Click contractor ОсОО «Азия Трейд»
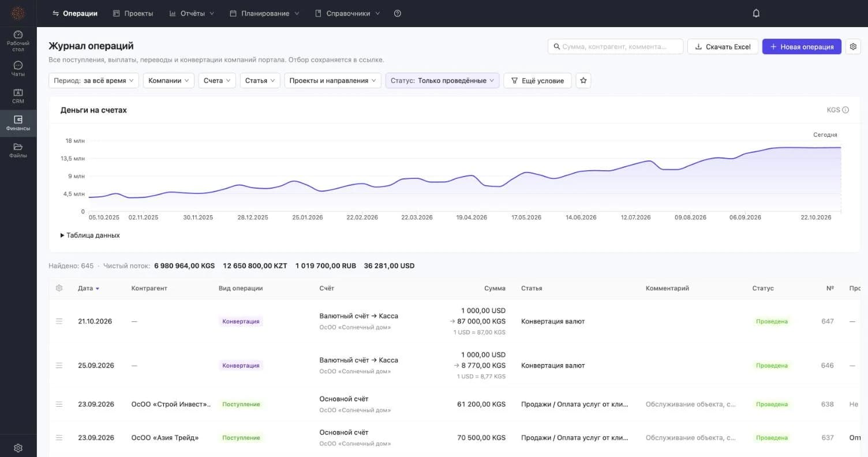The image size is (868, 457). 165,437
